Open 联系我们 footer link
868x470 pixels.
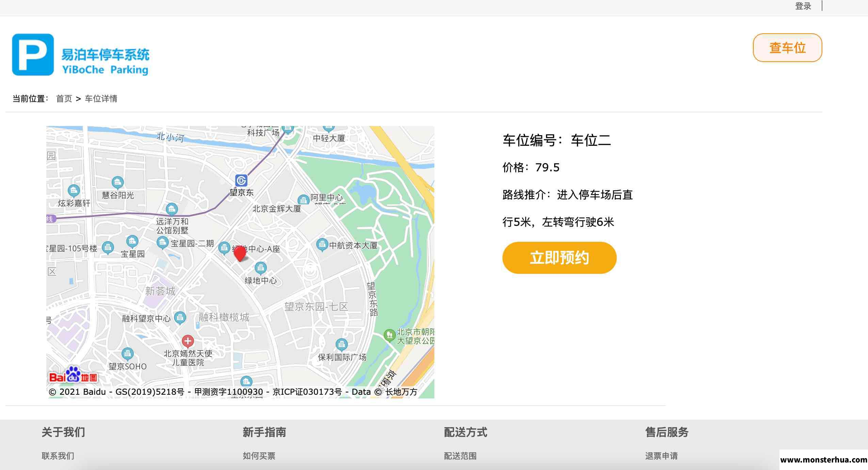tap(58, 456)
